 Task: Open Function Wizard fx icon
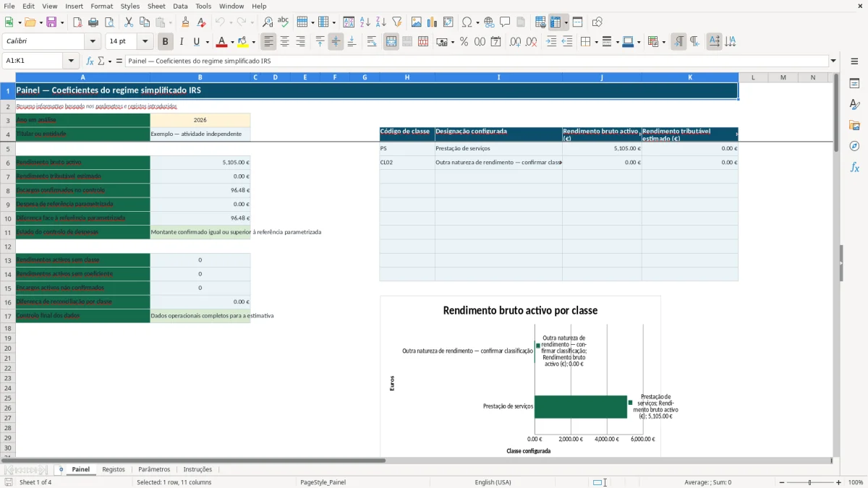(90, 61)
